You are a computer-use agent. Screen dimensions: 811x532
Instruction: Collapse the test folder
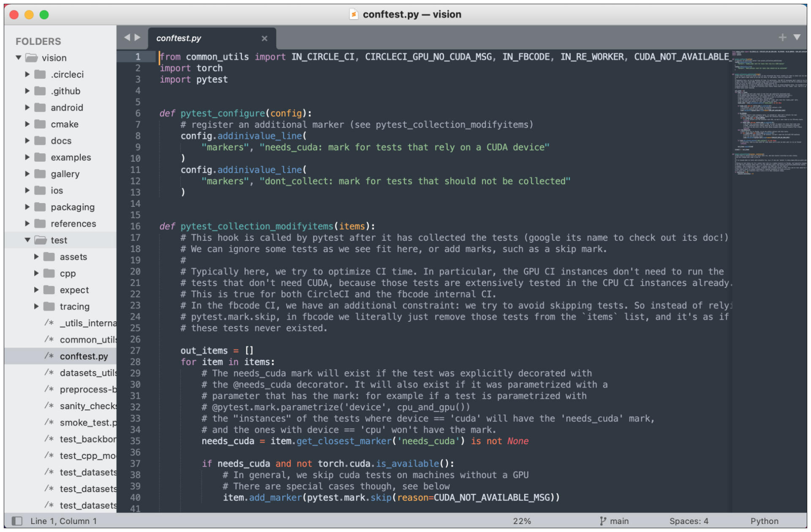pyautogui.click(x=27, y=240)
